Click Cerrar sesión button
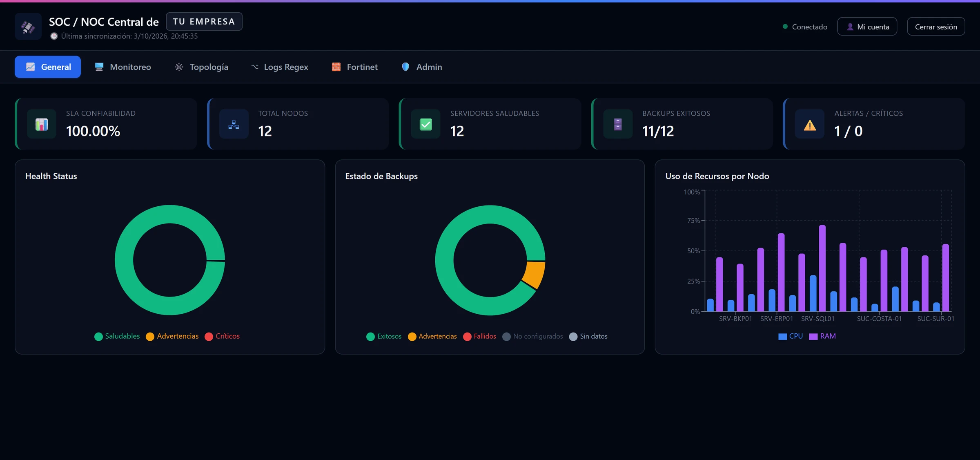This screenshot has height=460, width=980. click(x=936, y=27)
